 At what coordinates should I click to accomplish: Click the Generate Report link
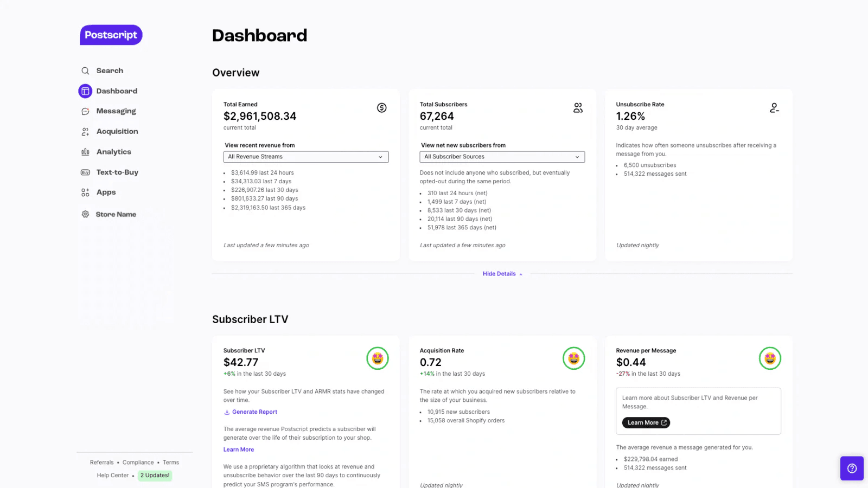(x=254, y=412)
